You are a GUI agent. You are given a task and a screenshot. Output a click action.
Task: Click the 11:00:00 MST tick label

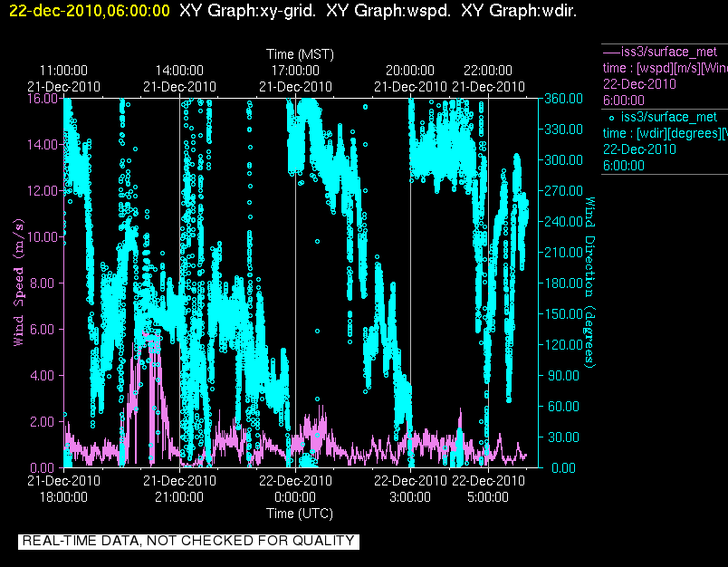point(63,71)
